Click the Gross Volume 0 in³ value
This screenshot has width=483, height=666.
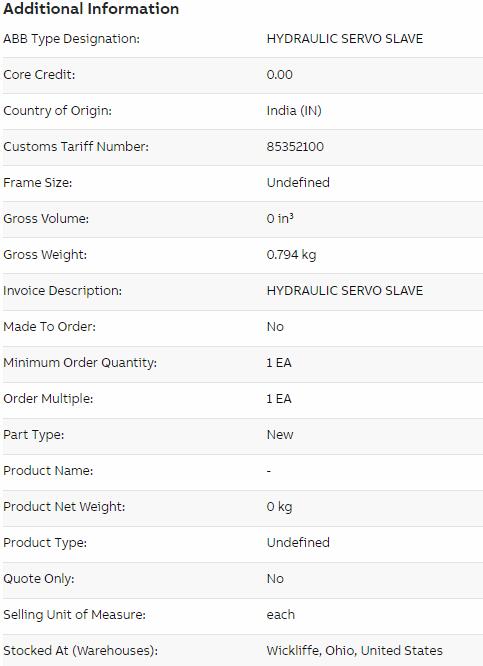(280, 219)
